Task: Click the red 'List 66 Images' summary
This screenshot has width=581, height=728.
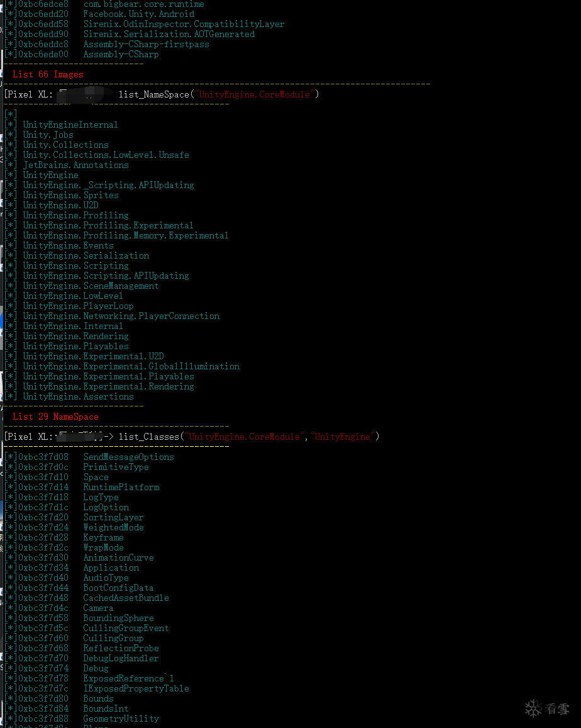Action: click(x=48, y=74)
